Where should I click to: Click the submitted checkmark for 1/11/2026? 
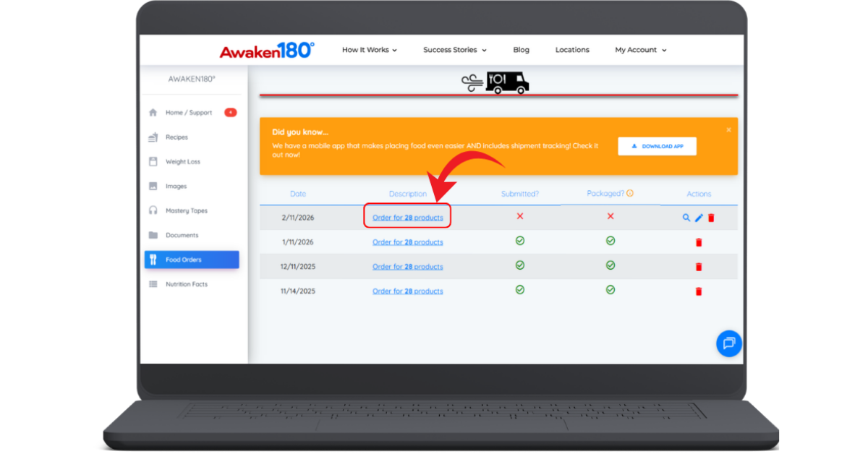(x=520, y=241)
